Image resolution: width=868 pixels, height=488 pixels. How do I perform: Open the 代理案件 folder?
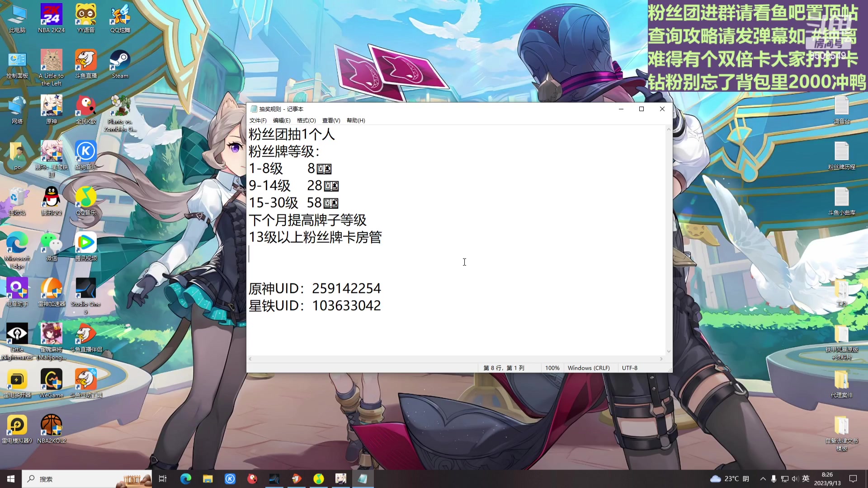click(x=841, y=384)
